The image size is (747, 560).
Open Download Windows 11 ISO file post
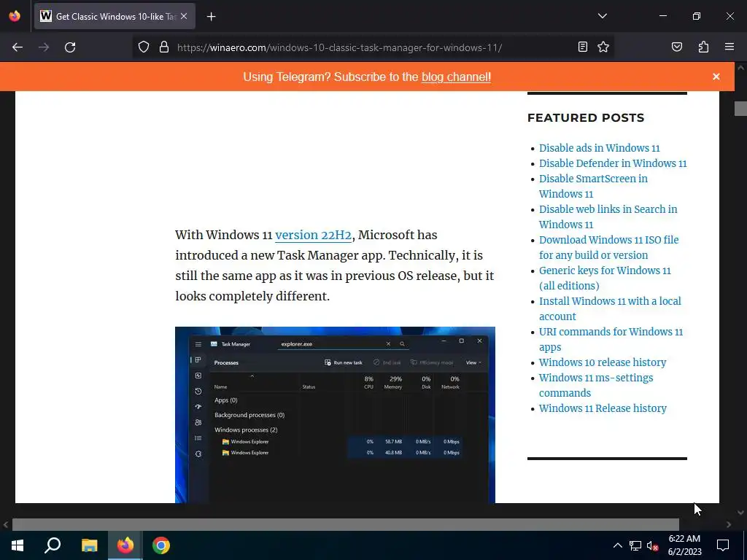(609, 248)
